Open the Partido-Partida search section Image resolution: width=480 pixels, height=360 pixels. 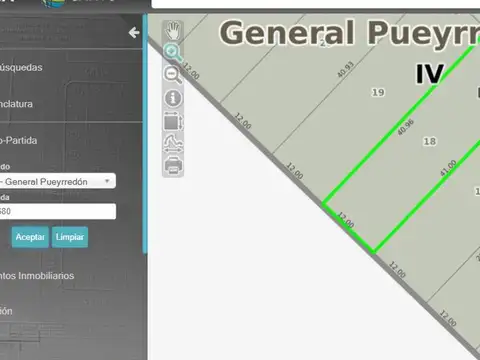click(x=18, y=140)
